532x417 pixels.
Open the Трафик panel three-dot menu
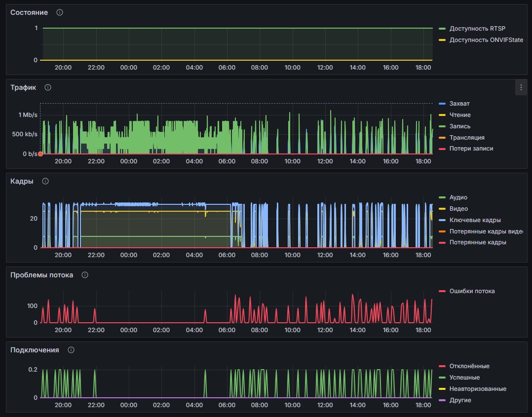(x=521, y=87)
